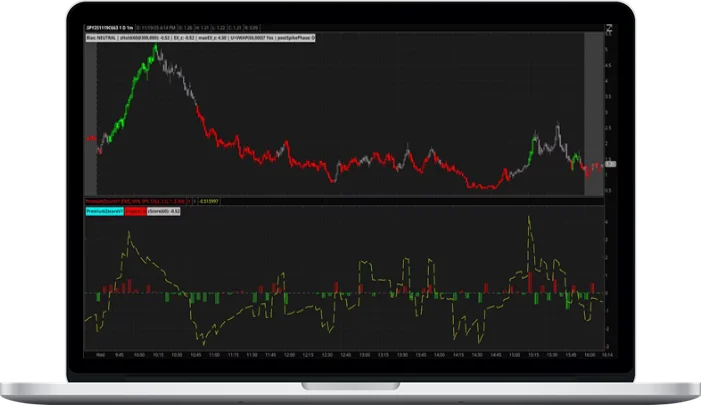
Task: Click the 10:00 time axis label
Action: pyautogui.click(x=140, y=354)
